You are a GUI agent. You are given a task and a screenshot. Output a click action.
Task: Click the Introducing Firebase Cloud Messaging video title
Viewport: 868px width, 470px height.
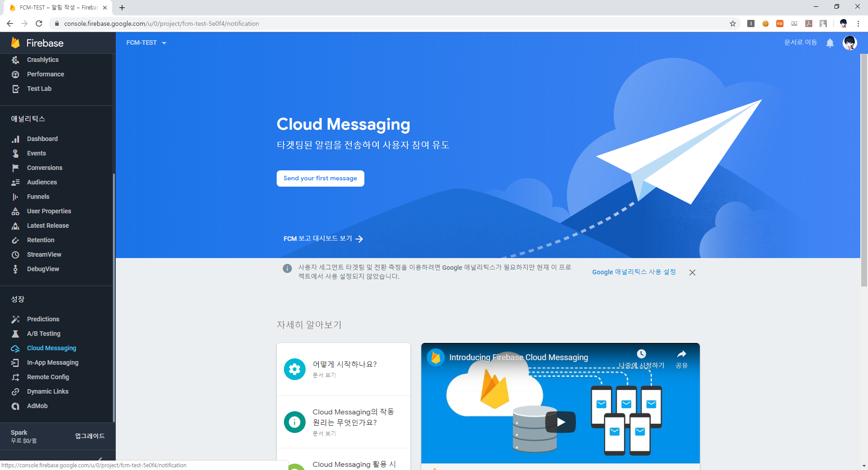pyautogui.click(x=519, y=357)
